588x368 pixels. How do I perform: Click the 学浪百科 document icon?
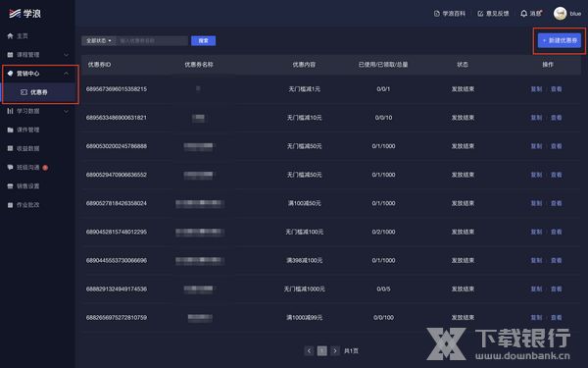point(436,14)
